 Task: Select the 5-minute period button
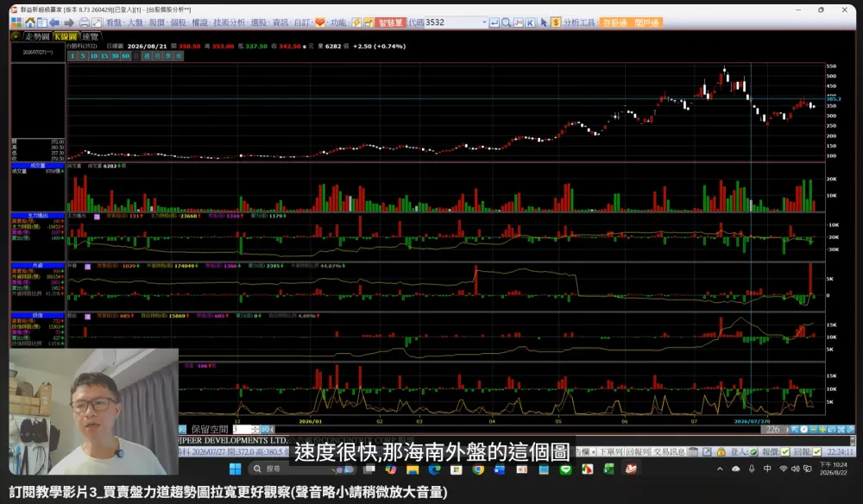point(83,56)
